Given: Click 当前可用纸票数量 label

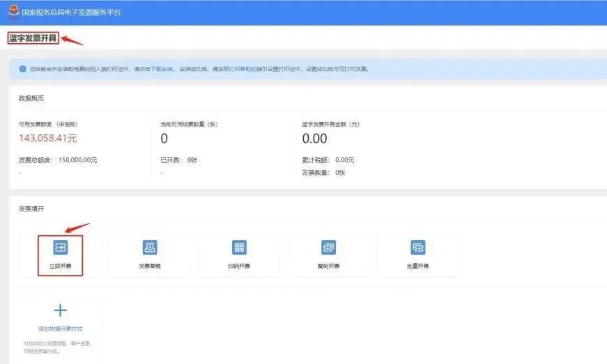Looking at the screenshot, I should pos(190,124).
